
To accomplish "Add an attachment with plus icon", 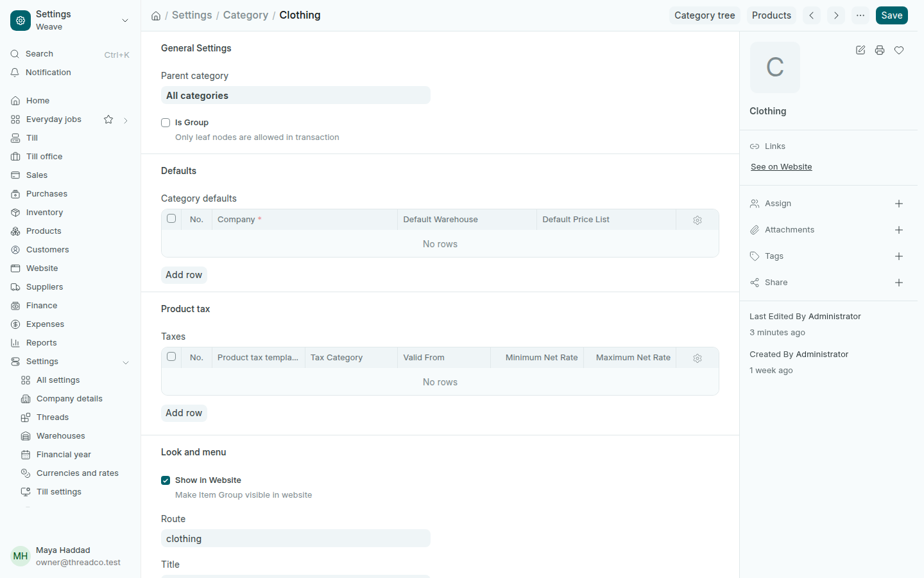I will pos(899,230).
